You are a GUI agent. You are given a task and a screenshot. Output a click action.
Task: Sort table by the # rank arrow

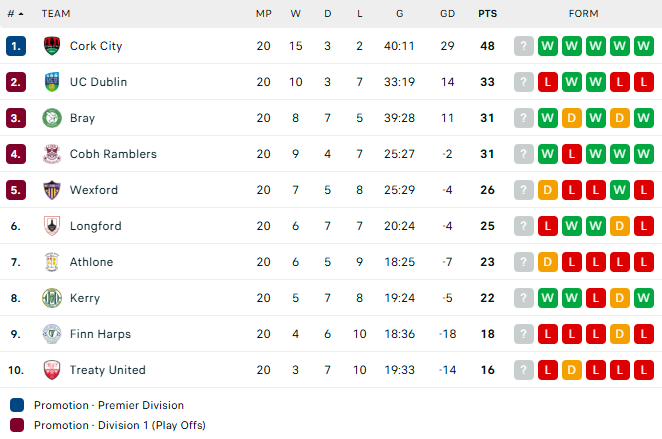(x=21, y=14)
